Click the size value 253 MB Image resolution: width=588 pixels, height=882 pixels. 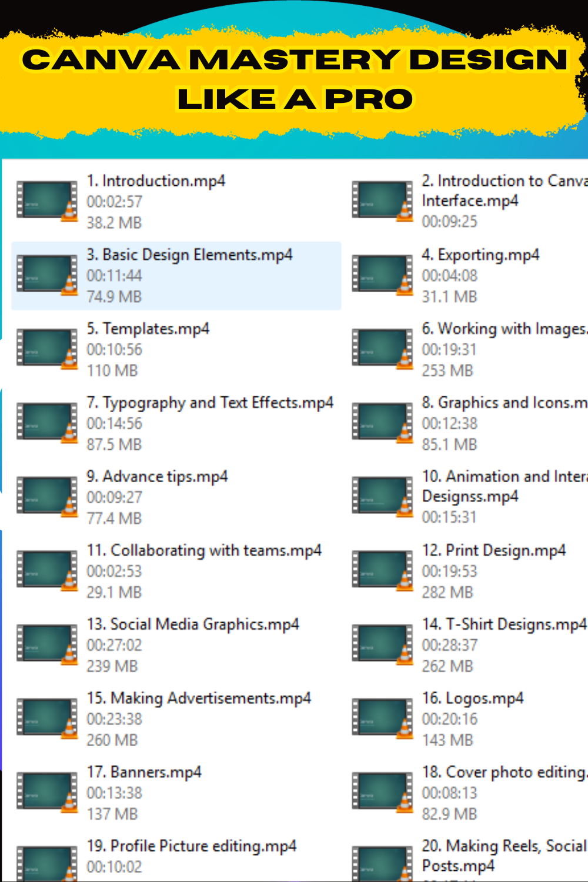[x=447, y=372]
